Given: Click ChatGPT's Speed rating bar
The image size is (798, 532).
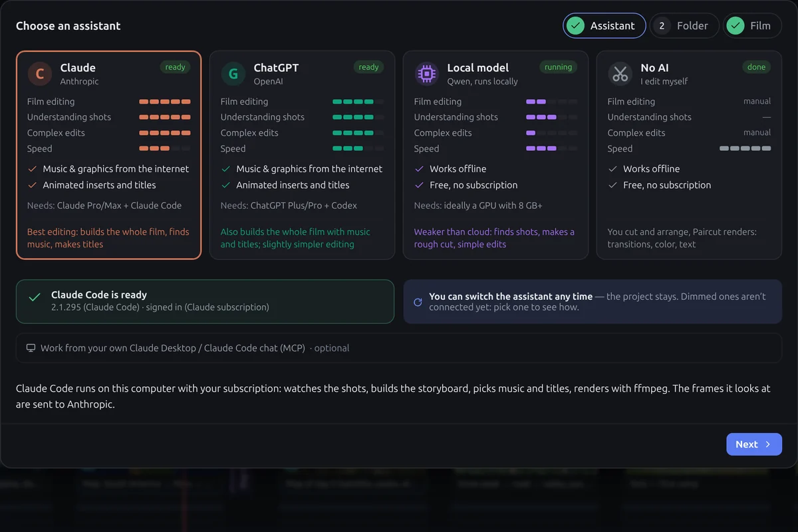Looking at the screenshot, I should [x=358, y=149].
